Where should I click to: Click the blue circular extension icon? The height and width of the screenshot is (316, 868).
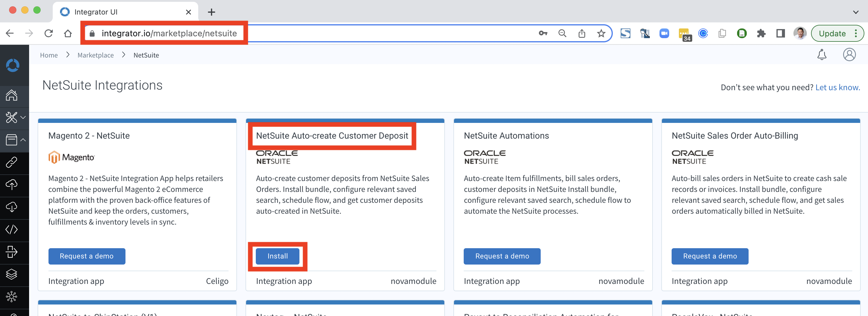[x=703, y=33]
